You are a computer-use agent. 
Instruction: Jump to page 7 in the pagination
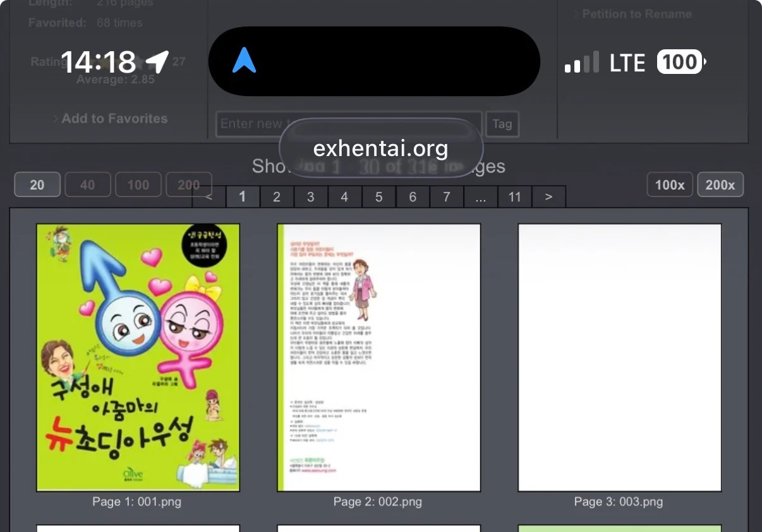(447, 196)
